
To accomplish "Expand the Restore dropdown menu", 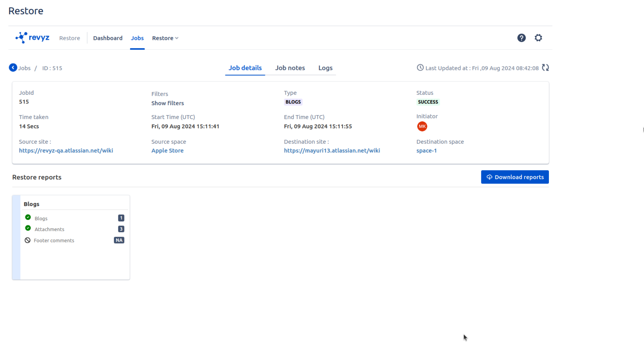I will [x=165, y=38].
